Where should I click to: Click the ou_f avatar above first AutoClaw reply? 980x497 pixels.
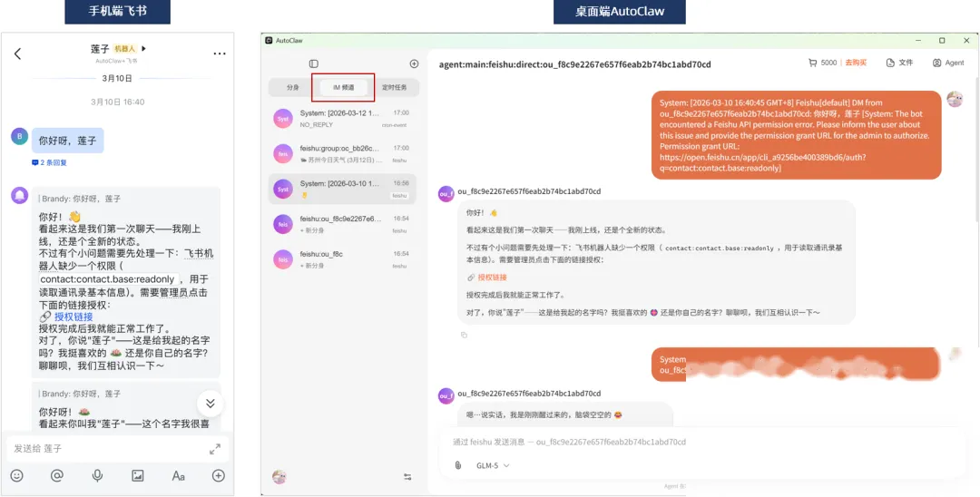click(x=446, y=193)
